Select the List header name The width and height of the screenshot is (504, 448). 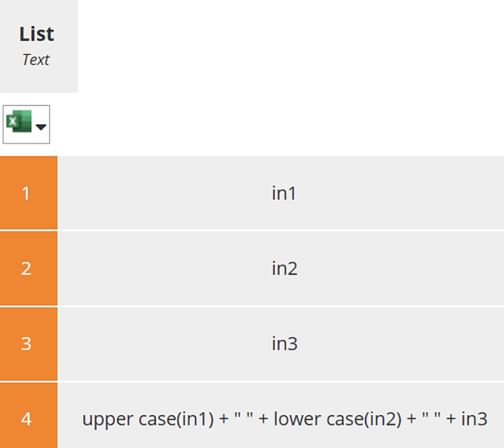pyautogui.click(x=36, y=34)
